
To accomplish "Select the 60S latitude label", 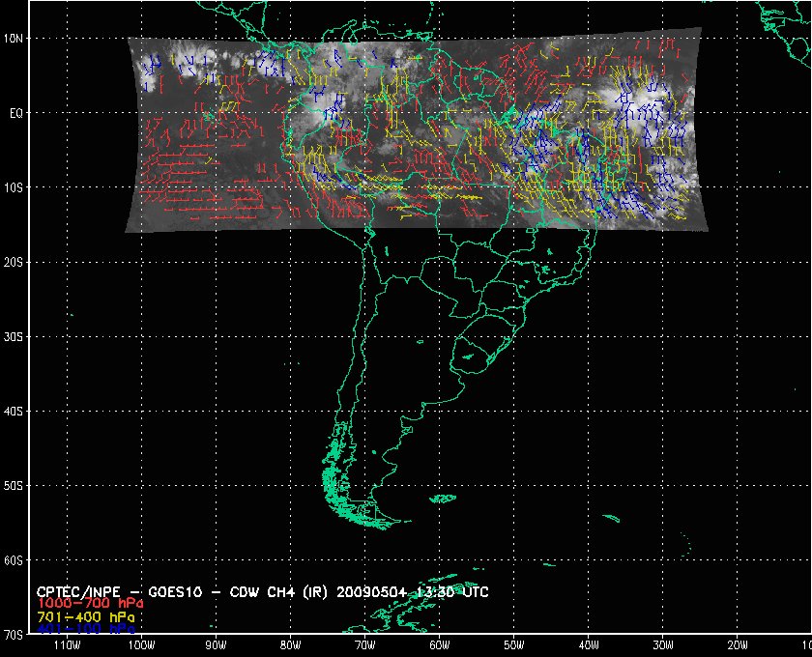I will tap(14, 560).
